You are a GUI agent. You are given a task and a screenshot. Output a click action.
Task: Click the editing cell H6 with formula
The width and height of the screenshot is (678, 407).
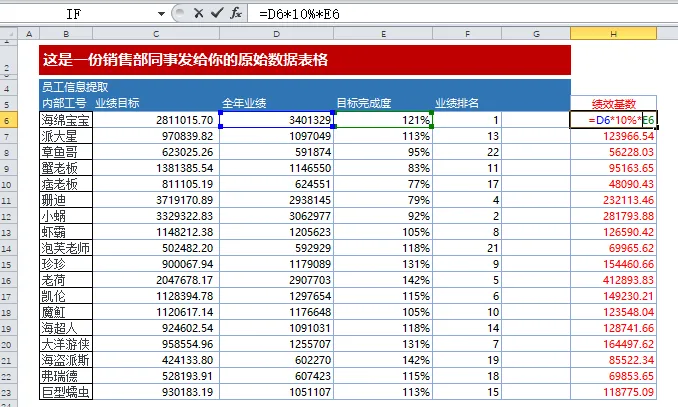[x=614, y=120]
